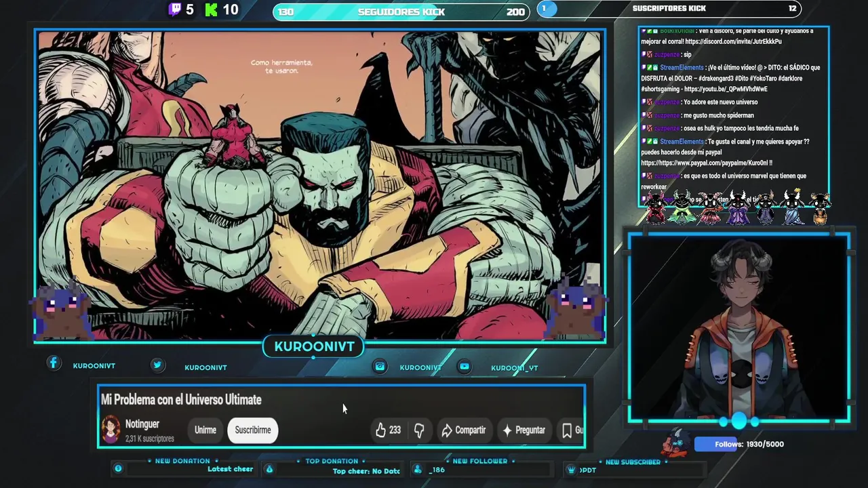Click the "Como herramienta, te usaron." caption
868x488 pixels.
click(281, 66)
